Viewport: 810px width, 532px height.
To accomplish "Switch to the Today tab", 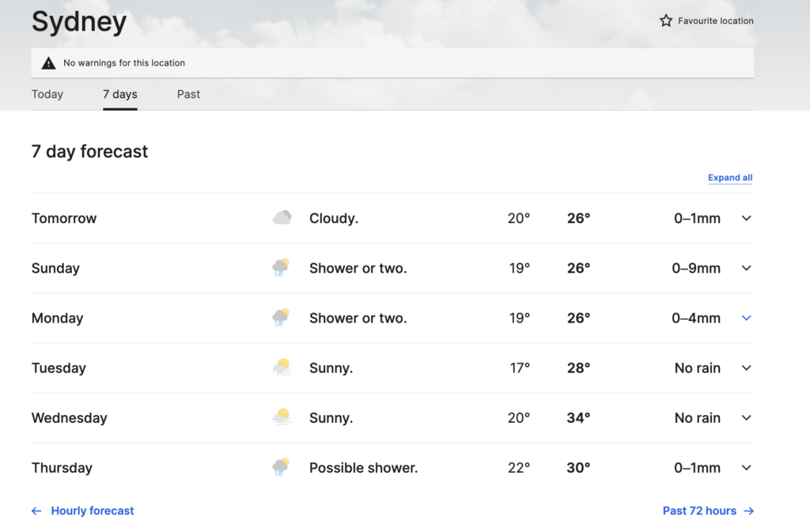I will tap(47, 94).
